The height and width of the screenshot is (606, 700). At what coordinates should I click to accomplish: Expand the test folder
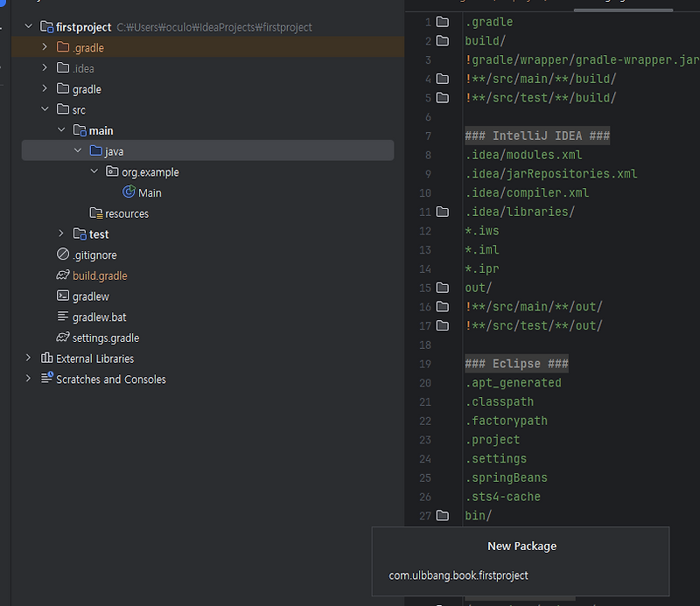61,234
